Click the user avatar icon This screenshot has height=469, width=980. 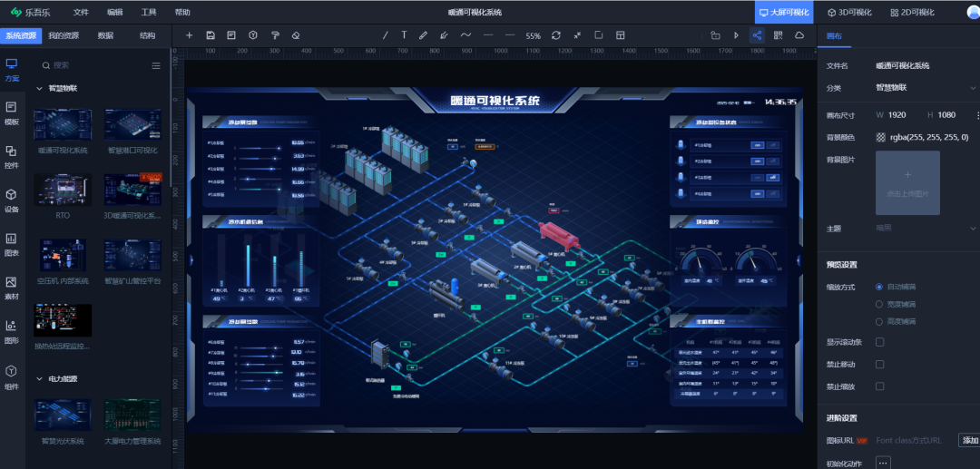(973, 12)
